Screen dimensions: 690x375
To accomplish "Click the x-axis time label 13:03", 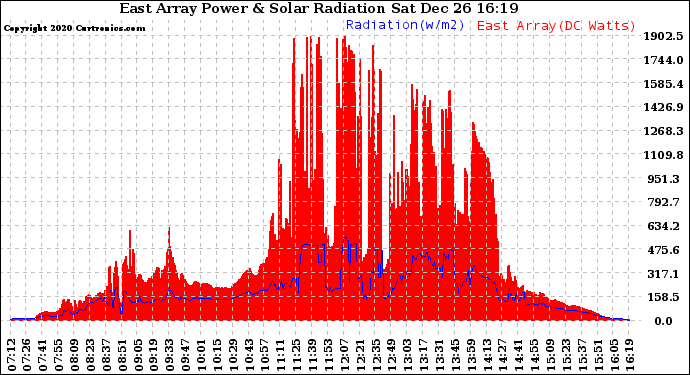I will coord(408,355).
